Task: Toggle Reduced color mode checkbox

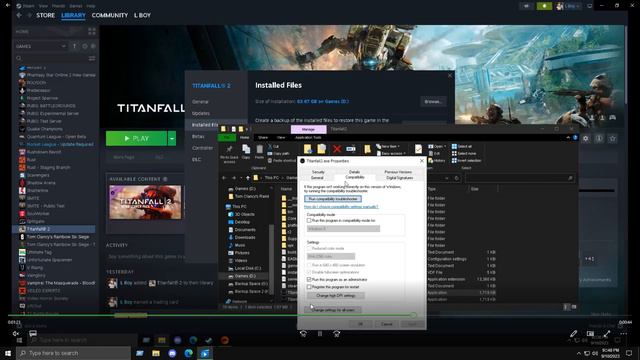Action: pyautogui.click(x=309, y=248)
